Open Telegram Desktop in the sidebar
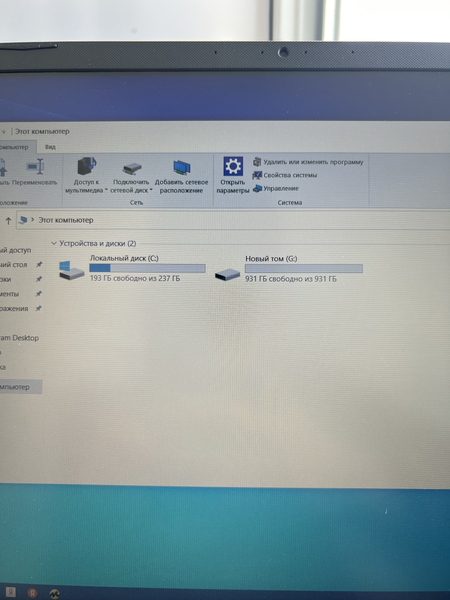450x600 pixels. [20, 338]
